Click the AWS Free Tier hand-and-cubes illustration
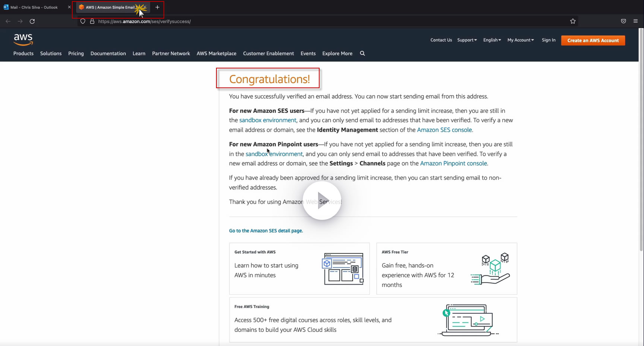Screen dimensions: 644x346 (x=490, y=269)
